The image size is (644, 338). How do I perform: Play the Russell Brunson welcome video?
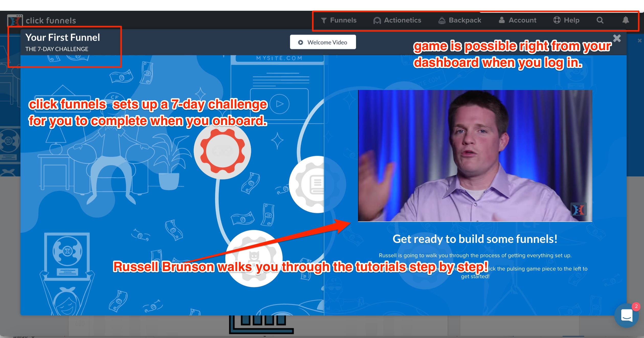pos(475,156)
